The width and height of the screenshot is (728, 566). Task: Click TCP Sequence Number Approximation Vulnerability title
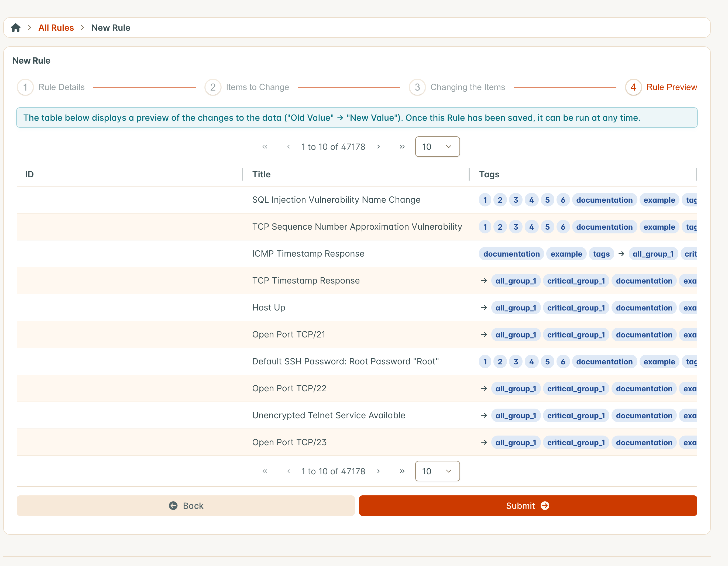click(x=357, y=226)
